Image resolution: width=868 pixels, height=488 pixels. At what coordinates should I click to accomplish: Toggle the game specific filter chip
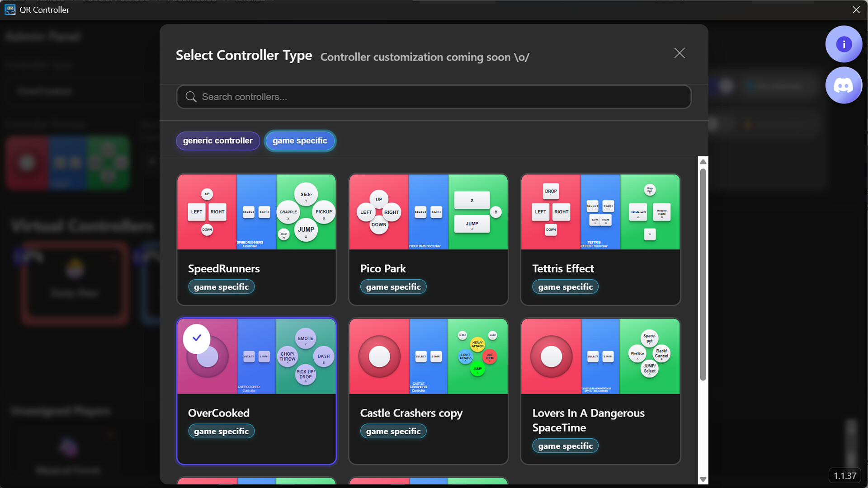300,141
